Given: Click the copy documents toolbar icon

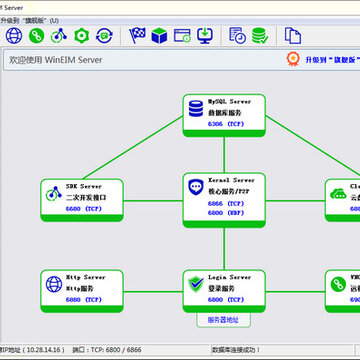Looking at the screenshot, I should [x=293, y=36].
